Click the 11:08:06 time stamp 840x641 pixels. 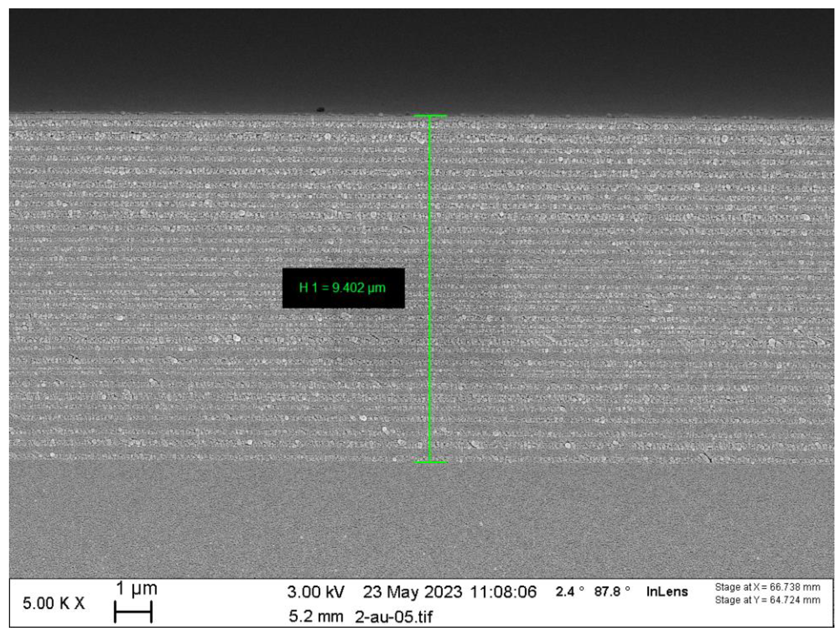503,592
